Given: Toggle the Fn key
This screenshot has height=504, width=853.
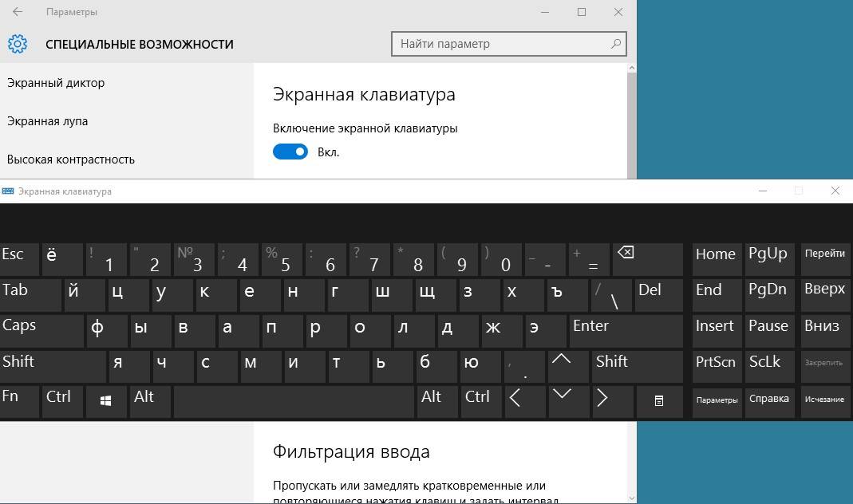Looking at the screenshot, I should pyautogui.click(x=20, y=401).
